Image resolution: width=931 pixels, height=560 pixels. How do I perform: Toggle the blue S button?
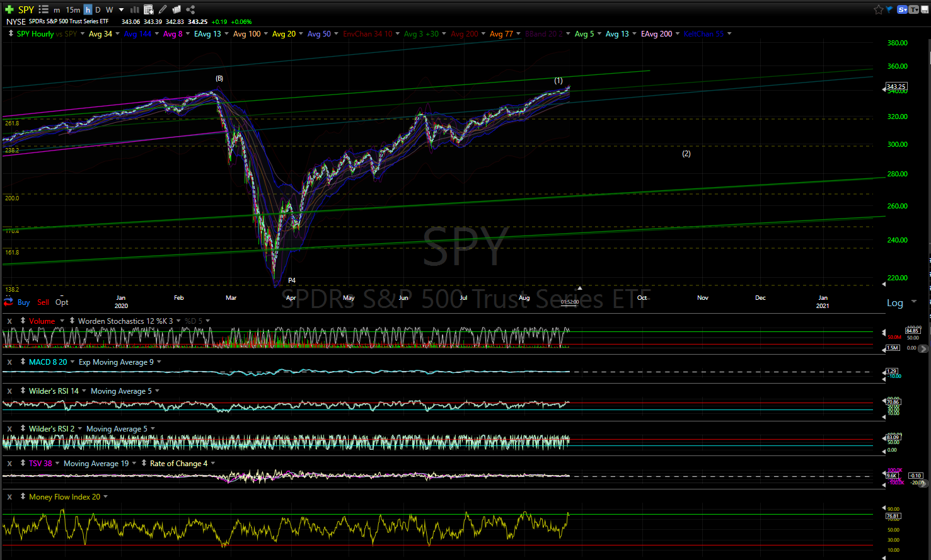pos(902,9)
